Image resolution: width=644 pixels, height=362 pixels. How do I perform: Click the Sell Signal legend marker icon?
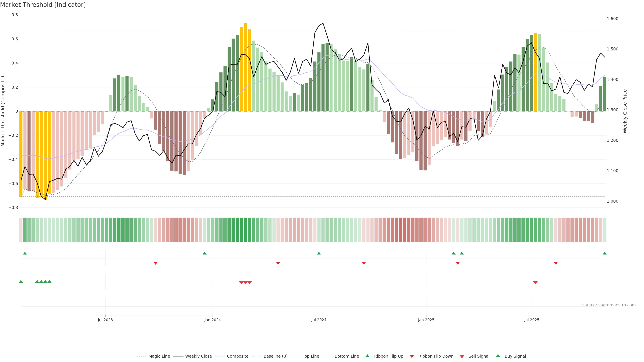click(x=462, y=356)
